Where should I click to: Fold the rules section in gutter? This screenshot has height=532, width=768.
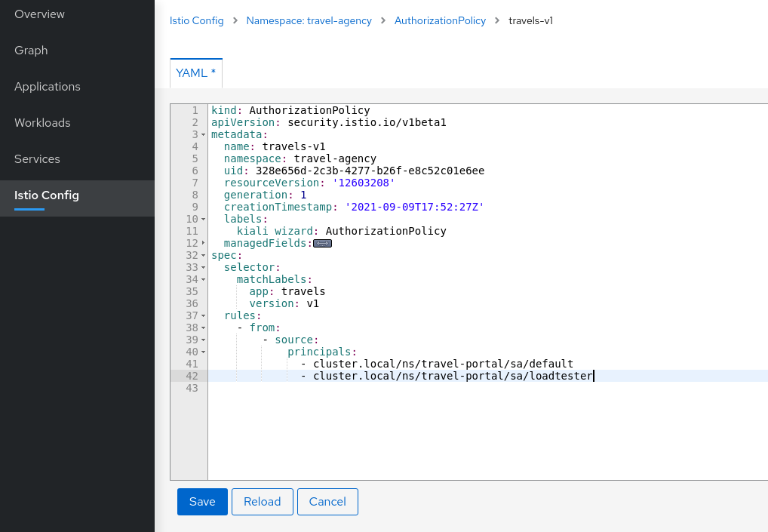tap(204, 315)
